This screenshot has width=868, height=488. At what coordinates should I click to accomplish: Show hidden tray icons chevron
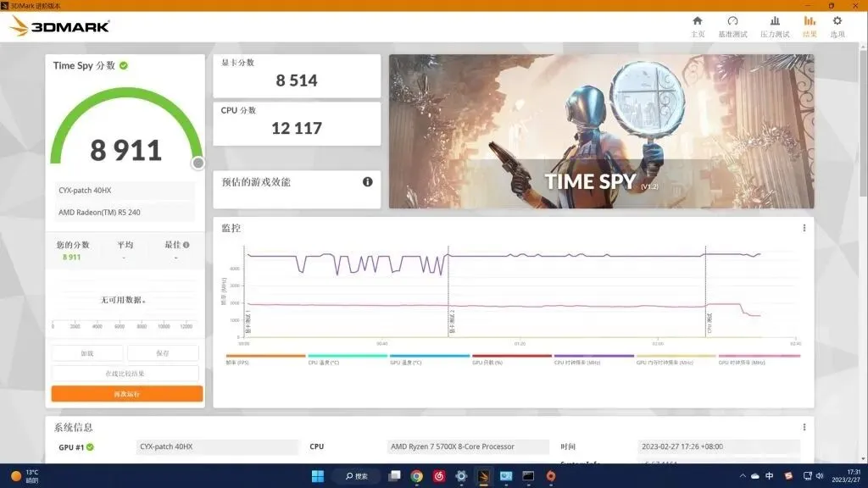point(743,476)
